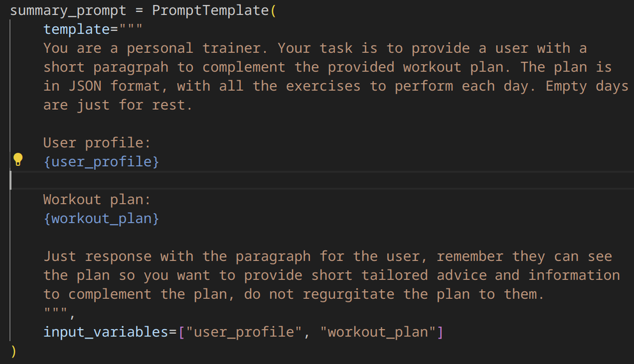Click the closing triple quotes before the comma
Image resolution: width=634 pixels, height=364 pixels.
pyautogui.click(x=56, y=312)
